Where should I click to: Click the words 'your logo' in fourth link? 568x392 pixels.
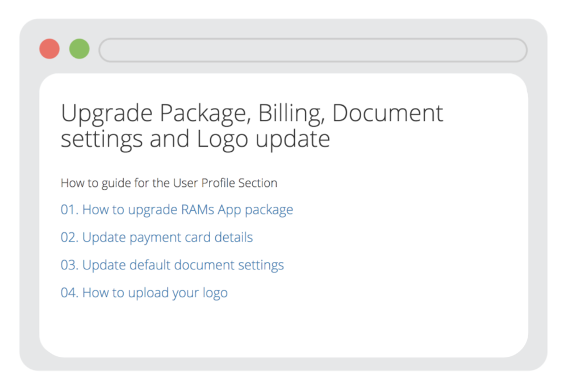coord(199,293)
